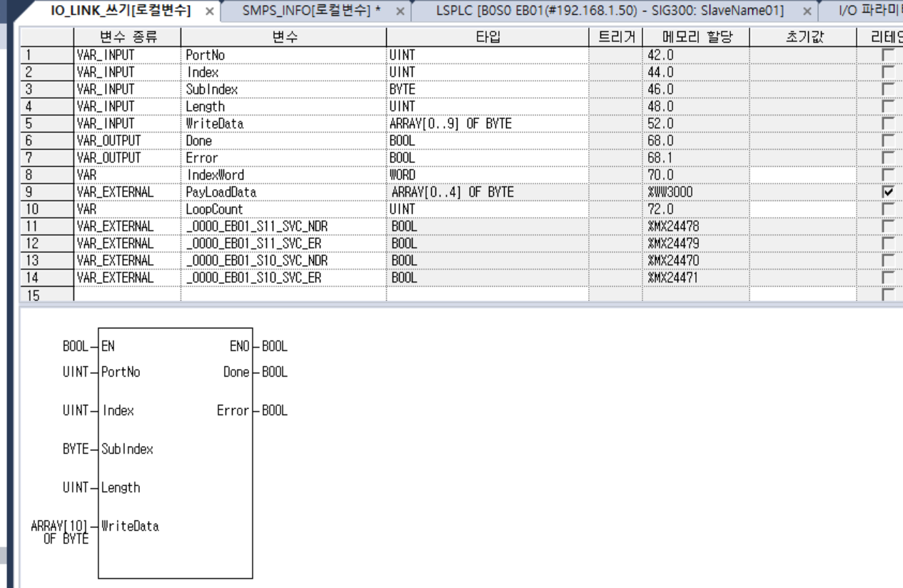The image size is (903, 588).
Task: Toggle retain checkbox for Done row
Action: point(887,140)
